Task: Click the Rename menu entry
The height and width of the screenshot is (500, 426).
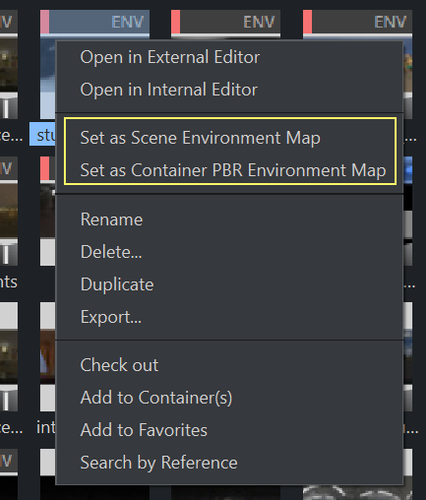Action: click(229, 219)
